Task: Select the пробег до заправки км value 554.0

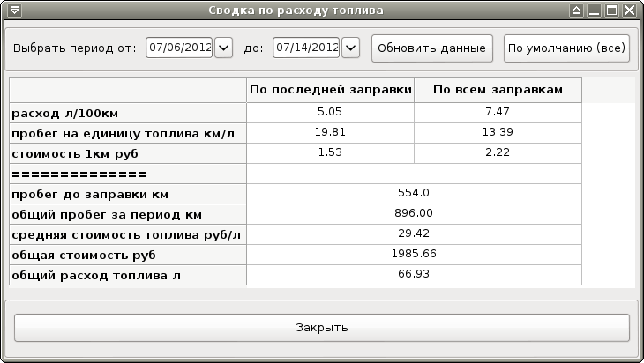Action: (414, 194)
